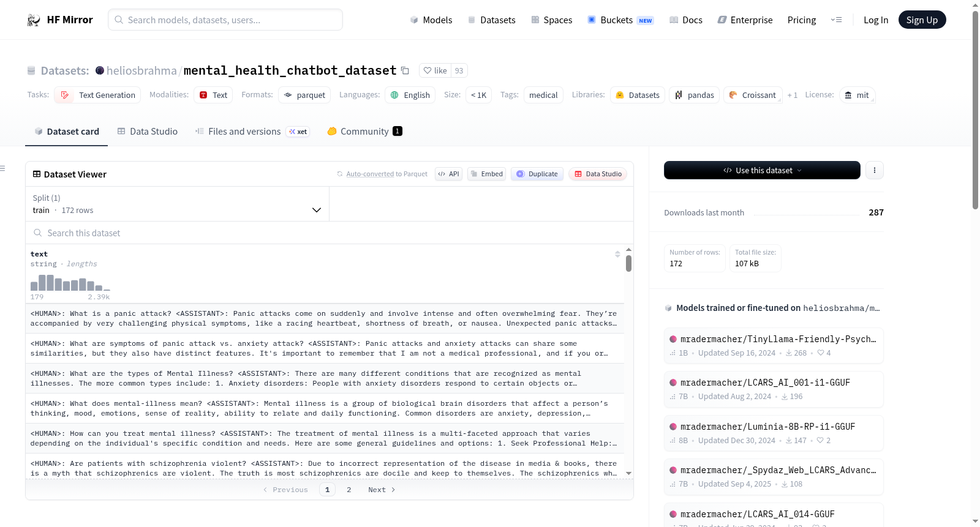Select the mit license tag
Screen dimensions: 980x527
tap(857, 95)
